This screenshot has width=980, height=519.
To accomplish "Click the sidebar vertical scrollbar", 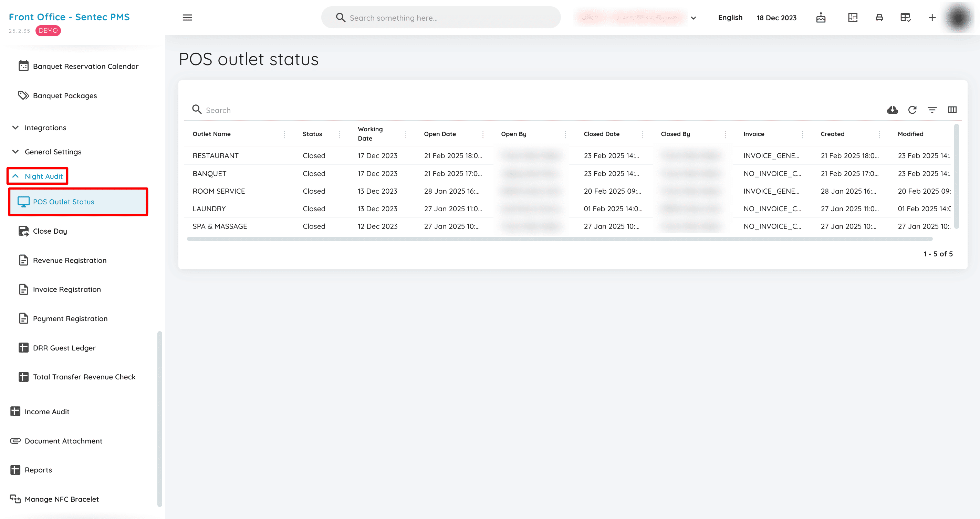I will tap(160, 419).
